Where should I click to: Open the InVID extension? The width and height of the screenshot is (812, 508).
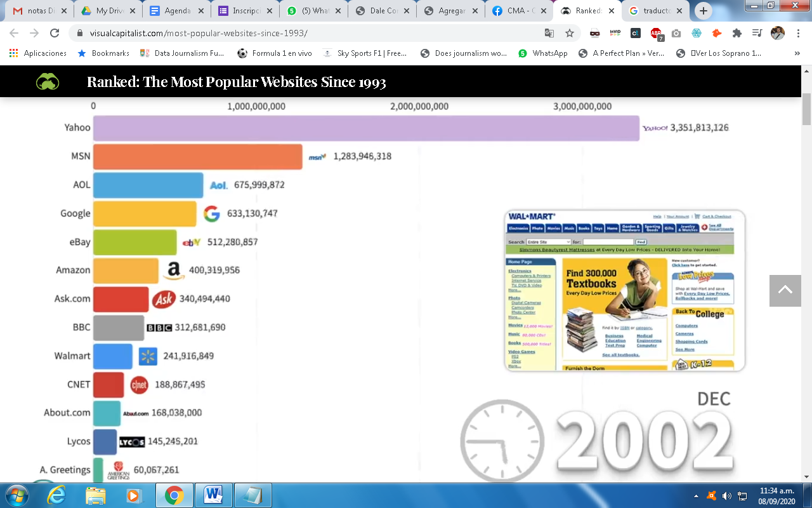tap(615, 33)
